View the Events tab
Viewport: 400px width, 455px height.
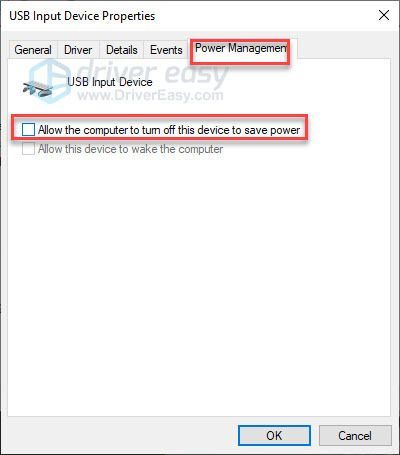coord(166,50)
